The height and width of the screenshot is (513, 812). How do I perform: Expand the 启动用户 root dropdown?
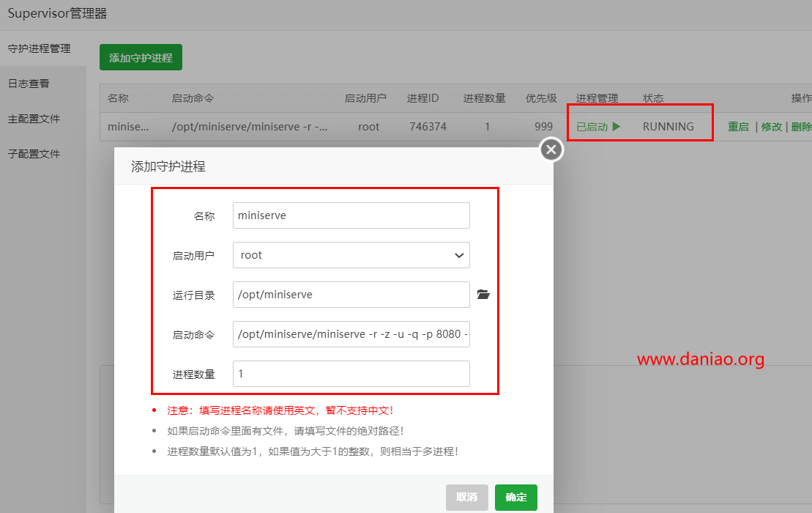(x=351, y=255)
